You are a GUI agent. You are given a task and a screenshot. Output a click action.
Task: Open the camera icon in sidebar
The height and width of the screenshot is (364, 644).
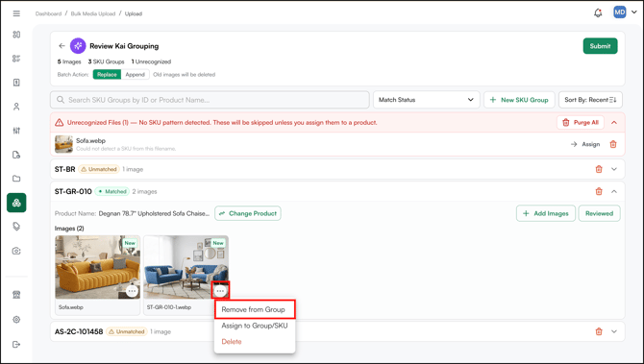[x=16, y=251]
